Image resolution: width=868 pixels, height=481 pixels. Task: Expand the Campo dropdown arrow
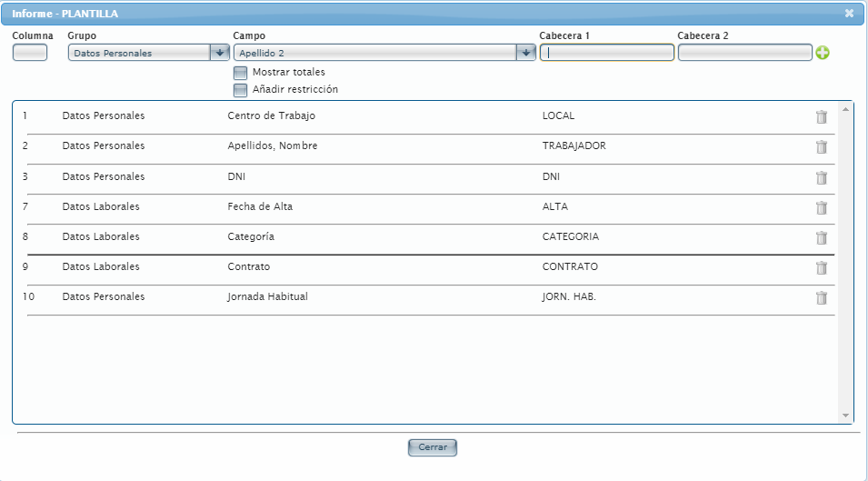click(x=525, y=53)
